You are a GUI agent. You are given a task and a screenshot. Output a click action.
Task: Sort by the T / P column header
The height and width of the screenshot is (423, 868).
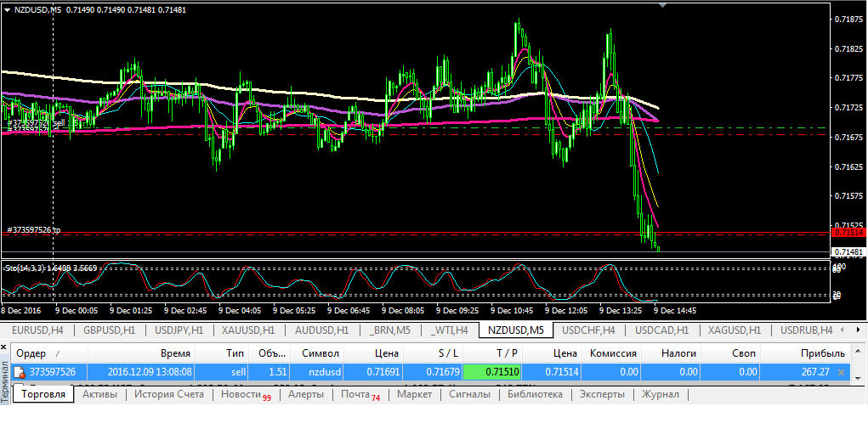(492, 353)
